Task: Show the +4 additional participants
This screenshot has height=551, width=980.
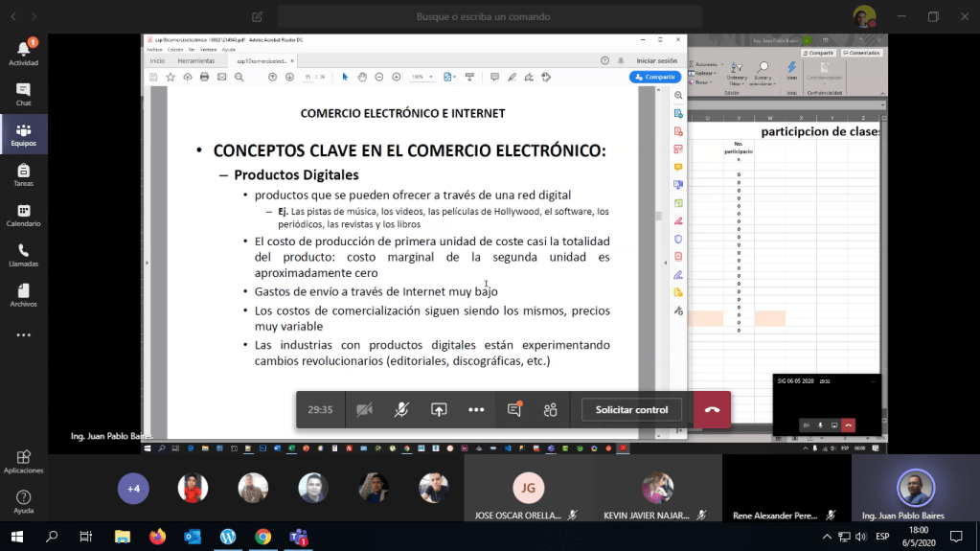Action: [133, 489]
